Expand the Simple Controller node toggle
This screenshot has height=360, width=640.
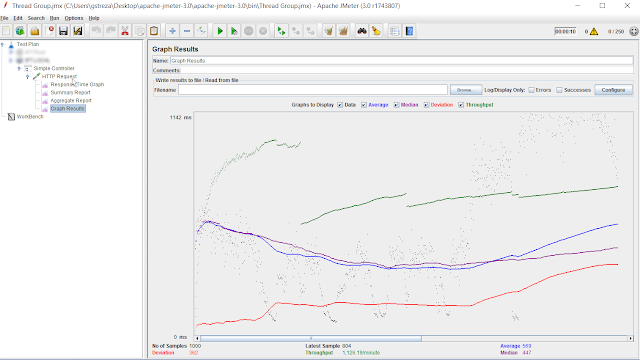pos(19,68)
